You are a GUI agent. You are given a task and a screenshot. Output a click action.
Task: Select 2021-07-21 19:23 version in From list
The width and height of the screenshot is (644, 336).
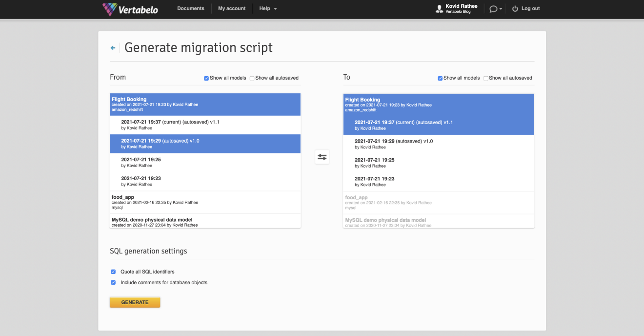pyautogui.click(x=205, y=181)
